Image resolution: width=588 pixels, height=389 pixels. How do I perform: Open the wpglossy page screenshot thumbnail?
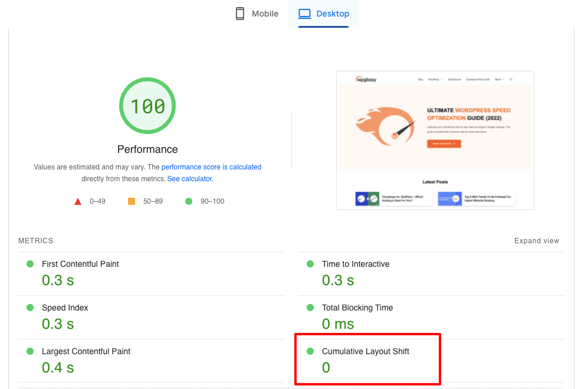tap(435, 140)
